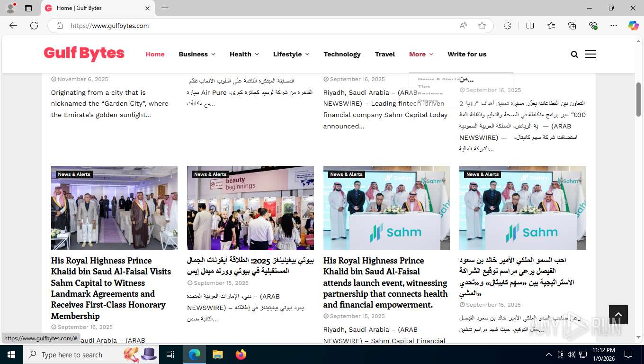
Task: Open the hamburger side menu icon
Action: 590,54
